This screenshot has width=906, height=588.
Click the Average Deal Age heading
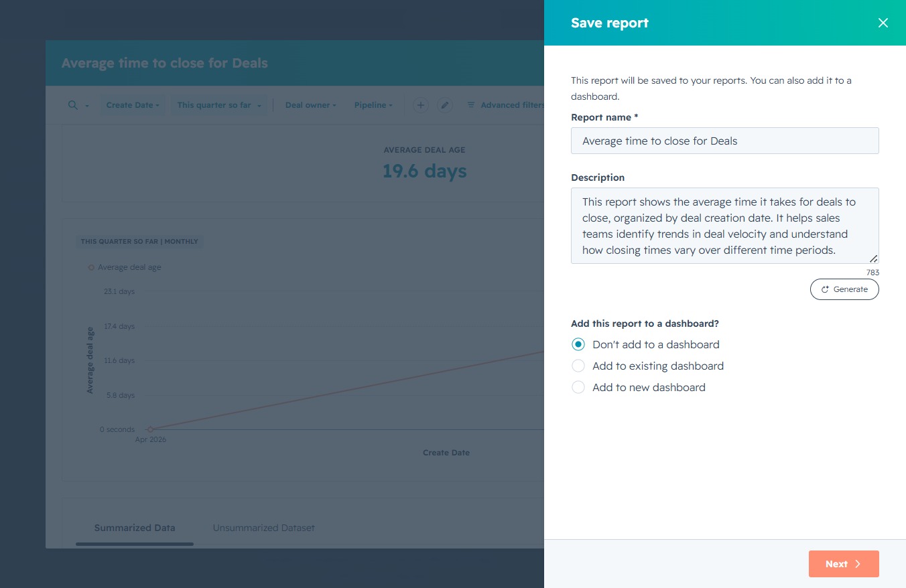point(424,150)
